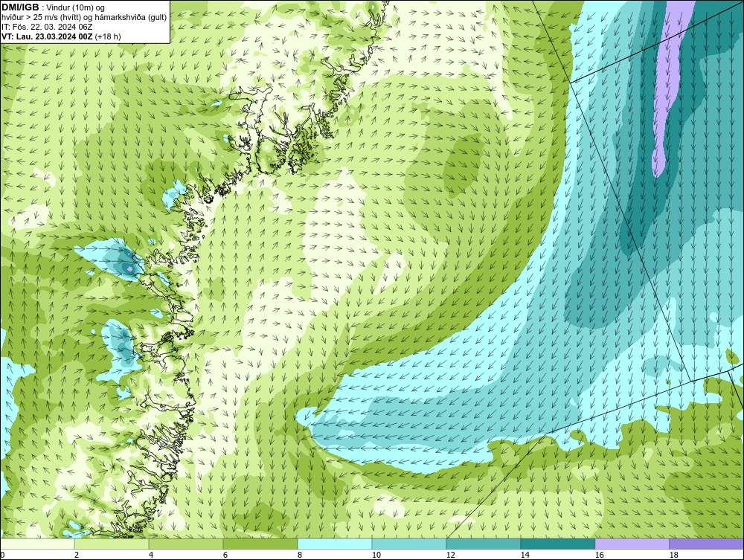Click the 16–18 m/s lavender legend swatch
The width and height of the screenshot is (744, 560).
pyautogui.click(x=632, y=544)
